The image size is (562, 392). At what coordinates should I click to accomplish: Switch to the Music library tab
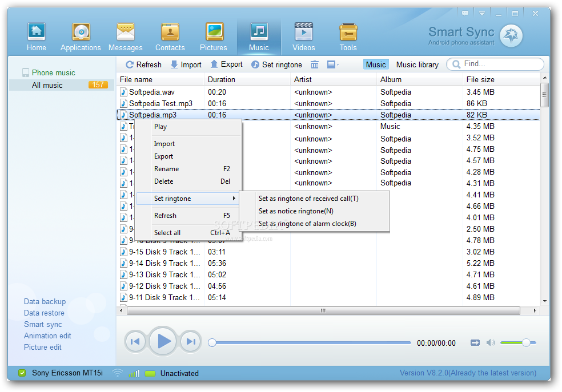pos(417,65)
